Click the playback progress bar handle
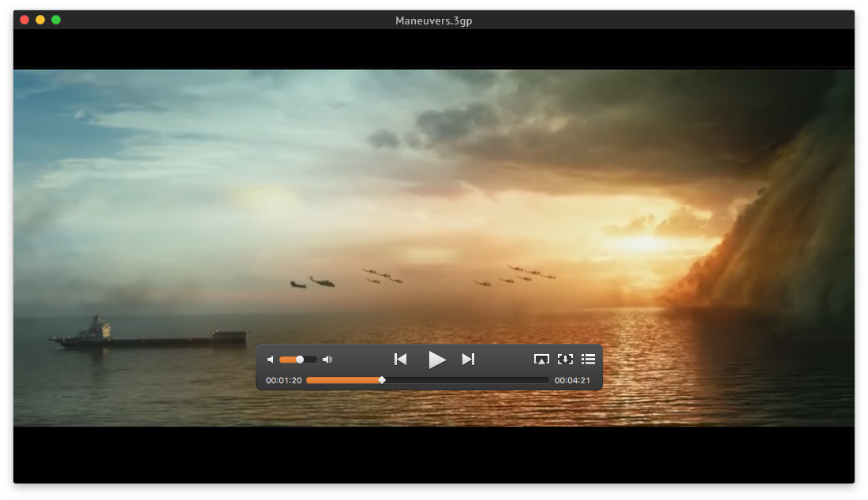Viewport: 868px width, 500px height. point(382,380)
